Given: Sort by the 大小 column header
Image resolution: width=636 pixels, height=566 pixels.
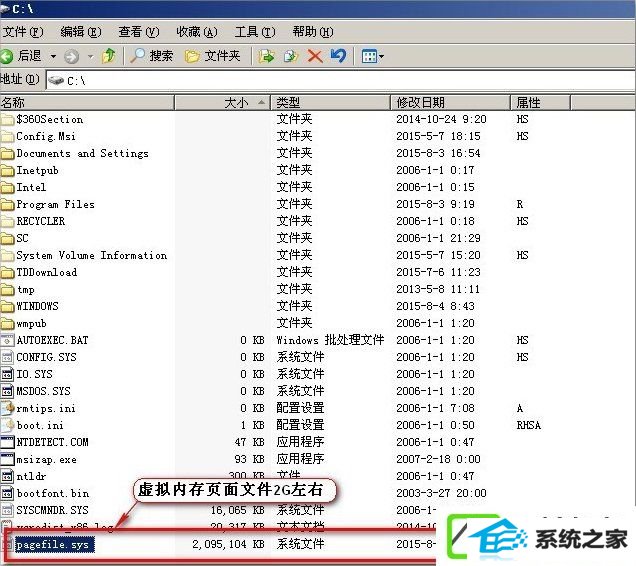Looking at the screenshot, I should [222, 103].
